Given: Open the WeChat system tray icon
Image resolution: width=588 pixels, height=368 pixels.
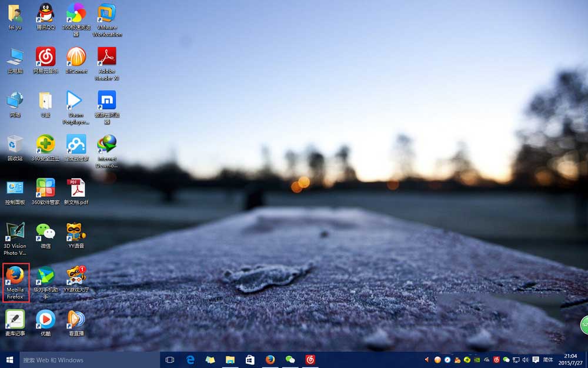Looking at the screenshot, I should [506, 360].
